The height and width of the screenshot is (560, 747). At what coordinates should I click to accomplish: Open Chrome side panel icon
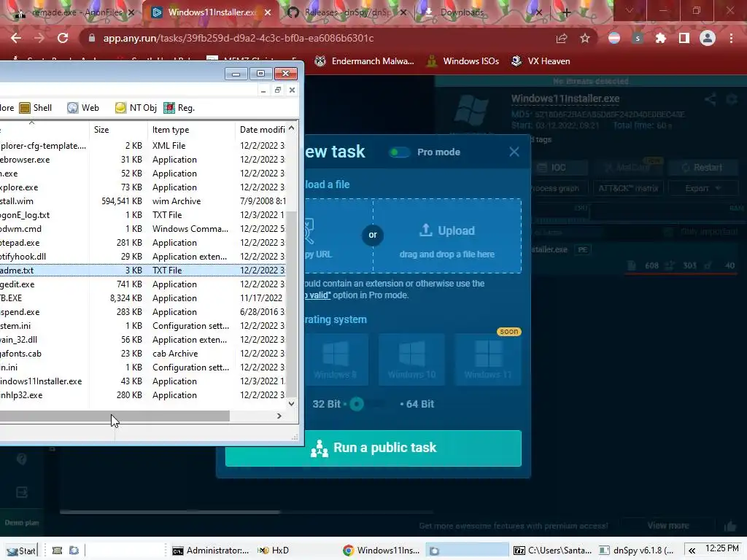point(684,38)
